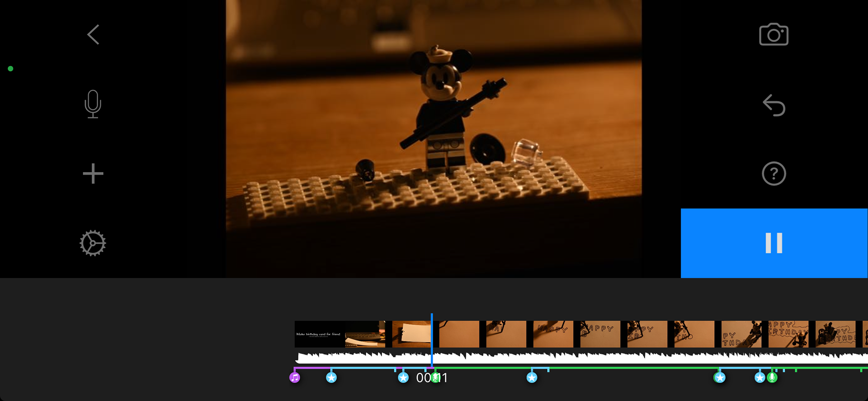Select the green microphone marker at the playhead

pyautogui.click(x=435, y=377)
